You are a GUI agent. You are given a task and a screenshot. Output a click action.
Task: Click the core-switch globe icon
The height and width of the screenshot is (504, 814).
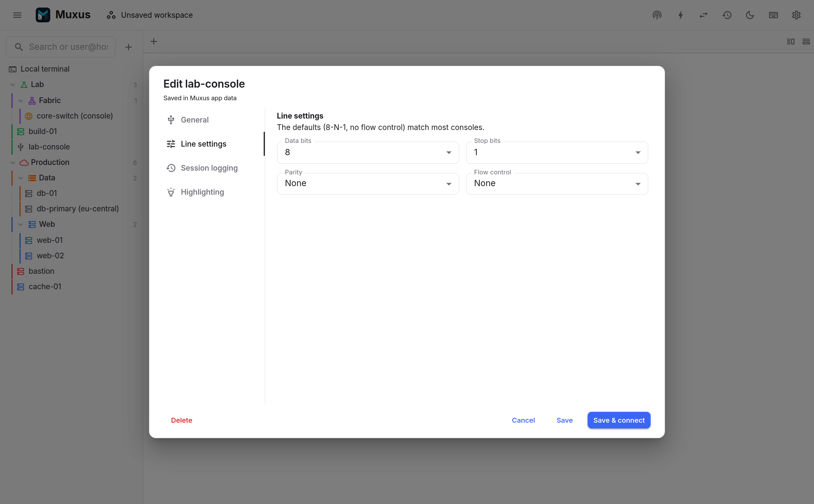click(x=29, y=116)
